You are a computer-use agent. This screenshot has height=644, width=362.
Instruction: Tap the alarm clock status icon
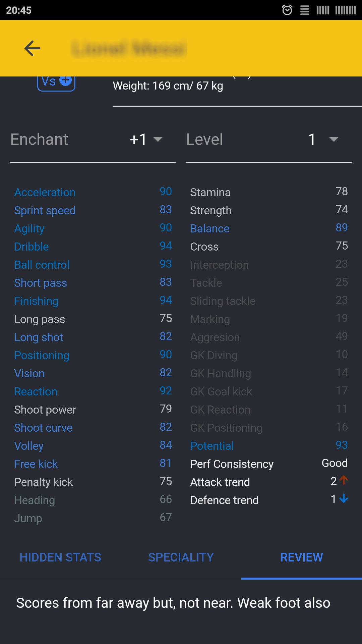[x=287, y=10]
